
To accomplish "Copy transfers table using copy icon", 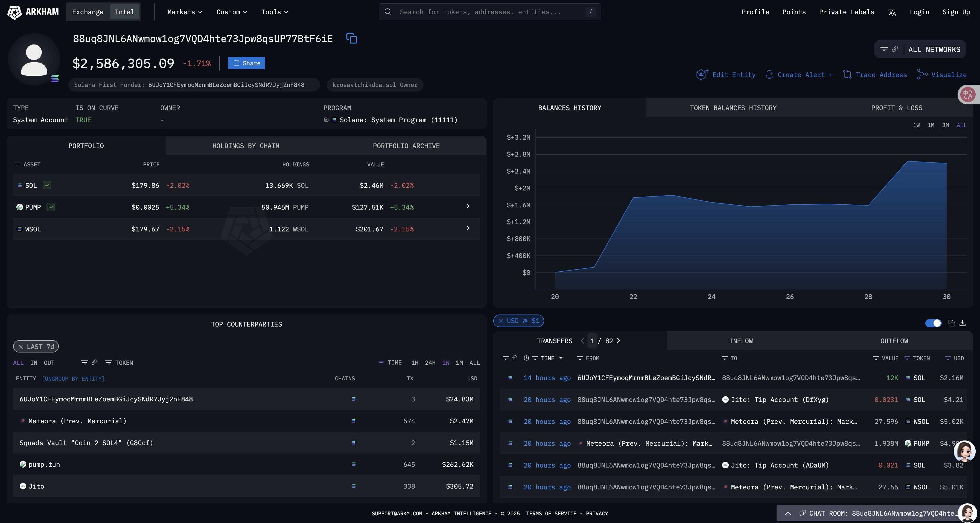I will tap(952, 323).
